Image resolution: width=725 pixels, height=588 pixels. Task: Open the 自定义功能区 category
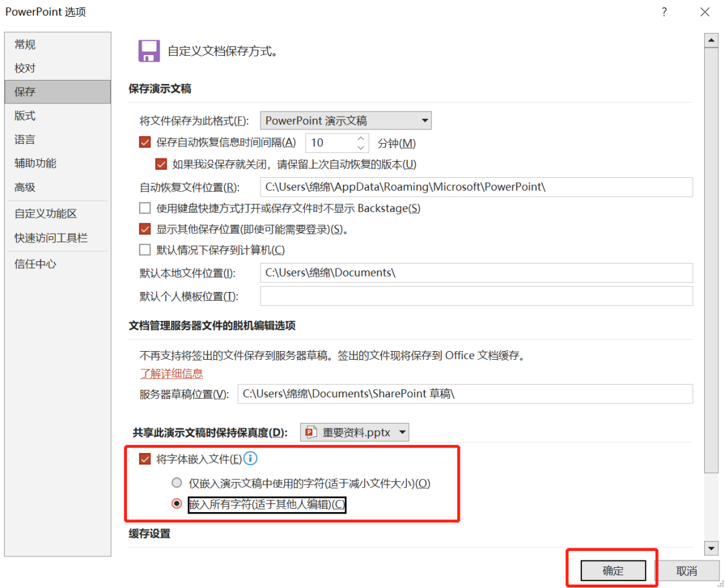point(58,213)
